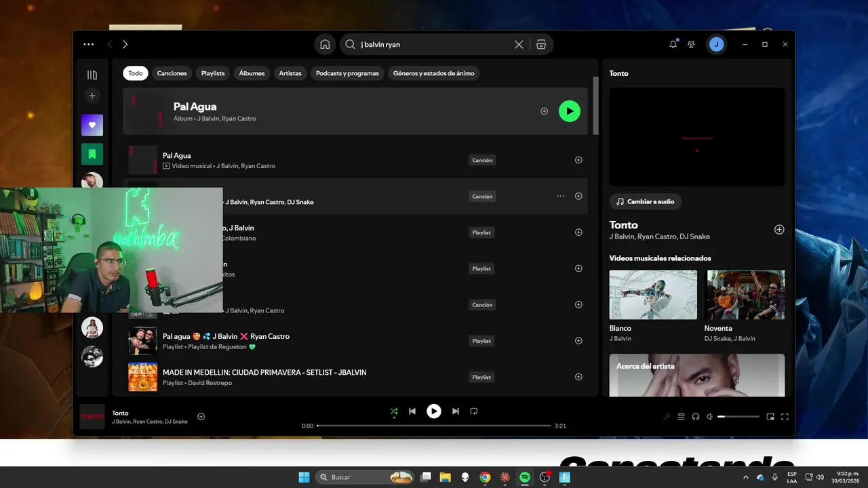868x488 pixels.
Task: Open the user profile avatar J
Action: [716, 44]
